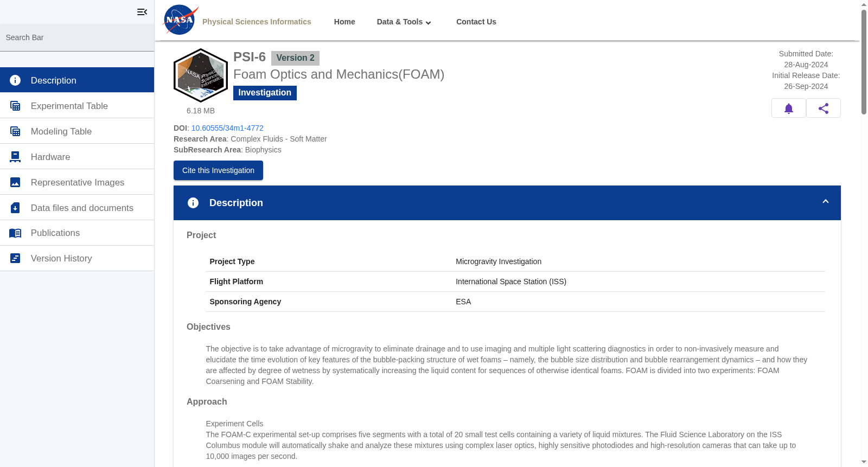Open Representative Images section

click(x=77, y=182)
